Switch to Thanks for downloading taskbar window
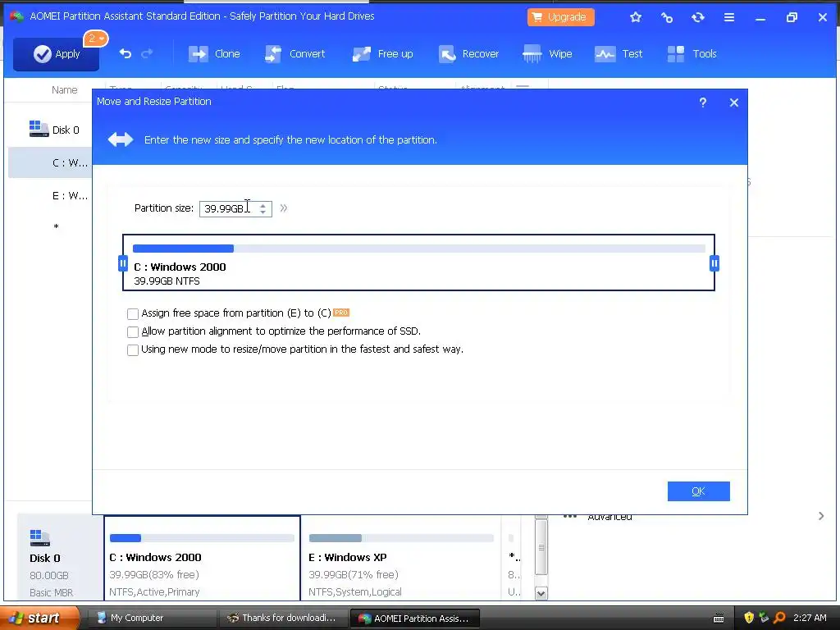 point(282,618)
